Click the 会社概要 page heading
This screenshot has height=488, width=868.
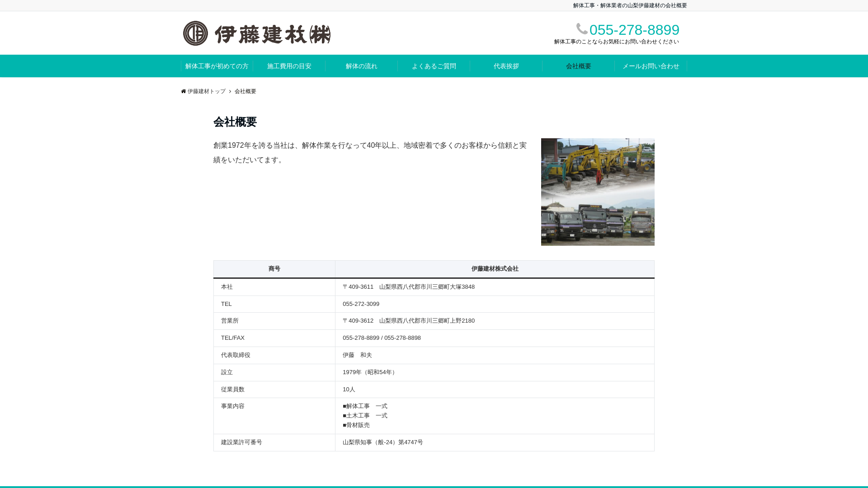coord(236,122)
